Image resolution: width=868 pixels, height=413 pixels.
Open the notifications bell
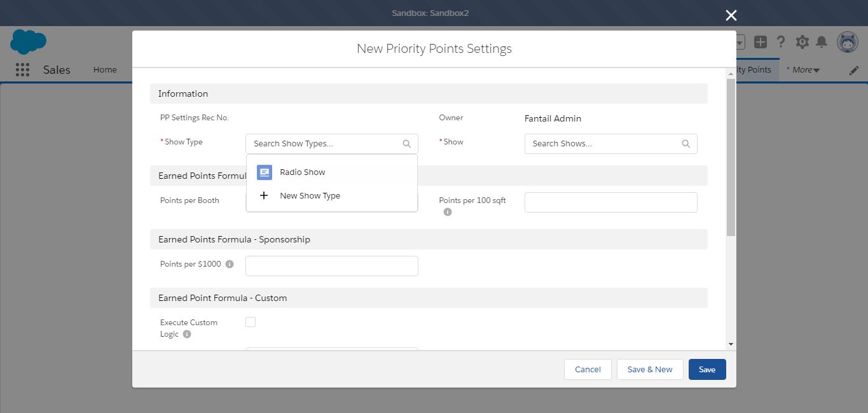[822, 42]
